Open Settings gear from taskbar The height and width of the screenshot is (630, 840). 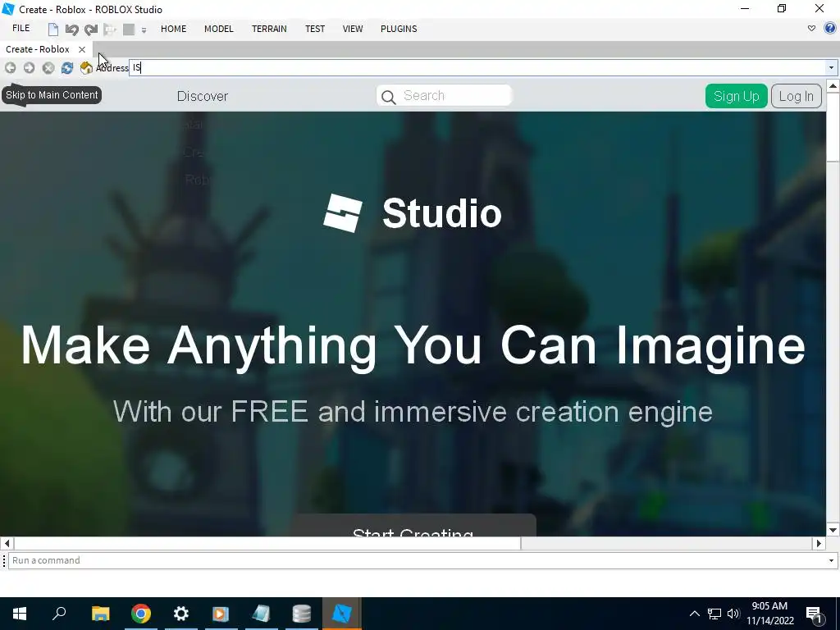(181, 614)
